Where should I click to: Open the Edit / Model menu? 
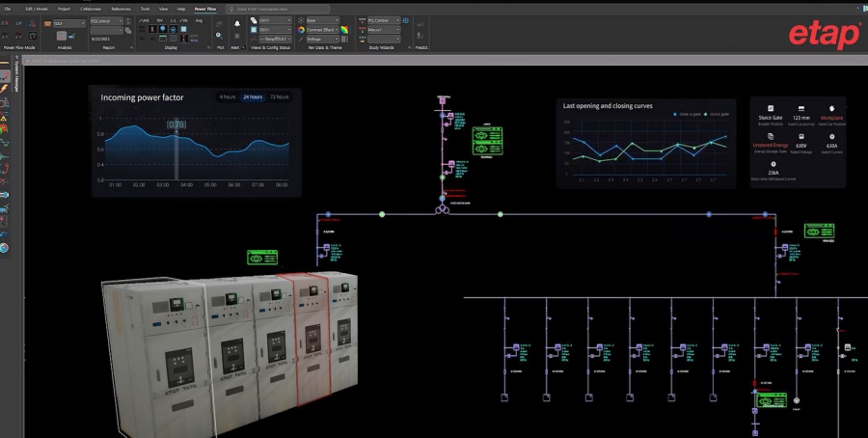(36, 9)
